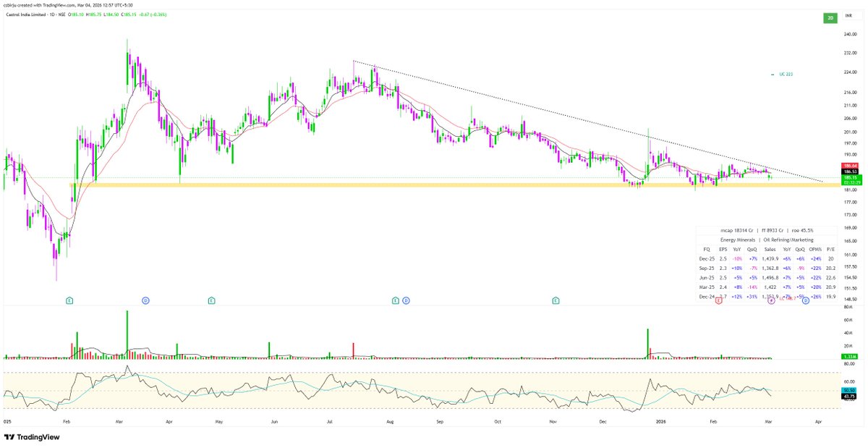Image resolution: width=868 pixels, height=448 pixels.
Task: Click the 201.00 price scale label
Action: click(x=851, y=132)
